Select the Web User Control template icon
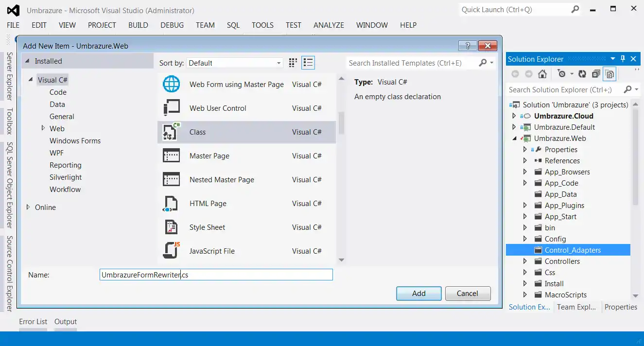 [x=171, y=108]
